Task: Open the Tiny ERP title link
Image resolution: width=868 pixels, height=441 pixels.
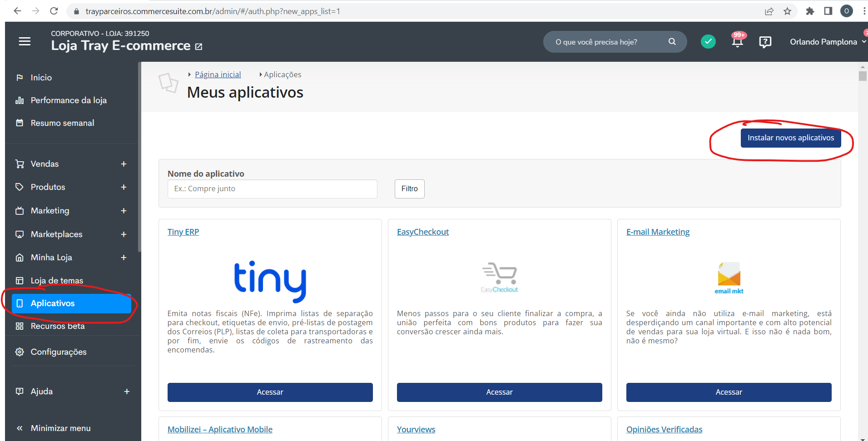Action: [x=183, y=232]
